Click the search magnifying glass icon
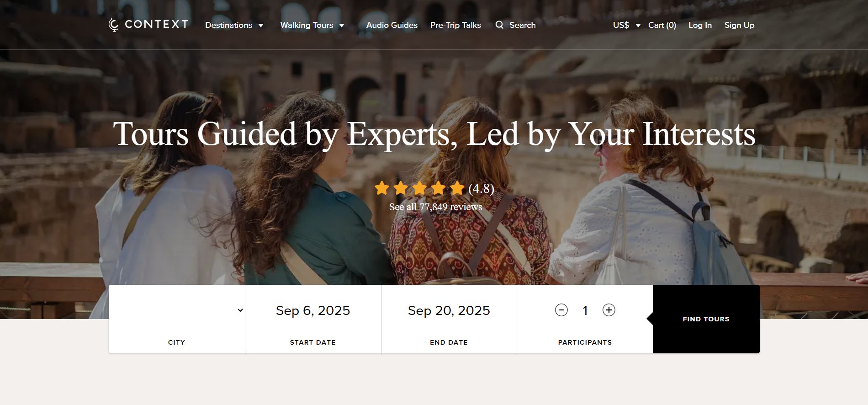 (x=499, y=25)
